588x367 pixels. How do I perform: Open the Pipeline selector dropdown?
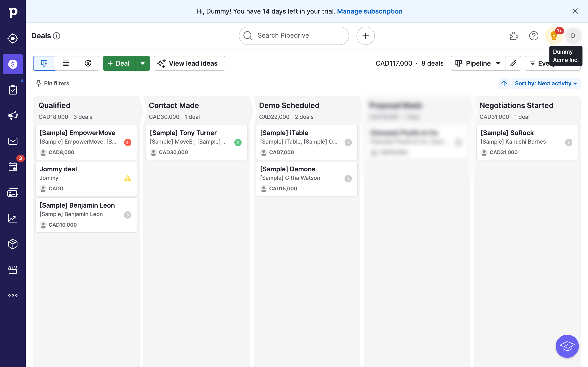[x=478, y=63]
